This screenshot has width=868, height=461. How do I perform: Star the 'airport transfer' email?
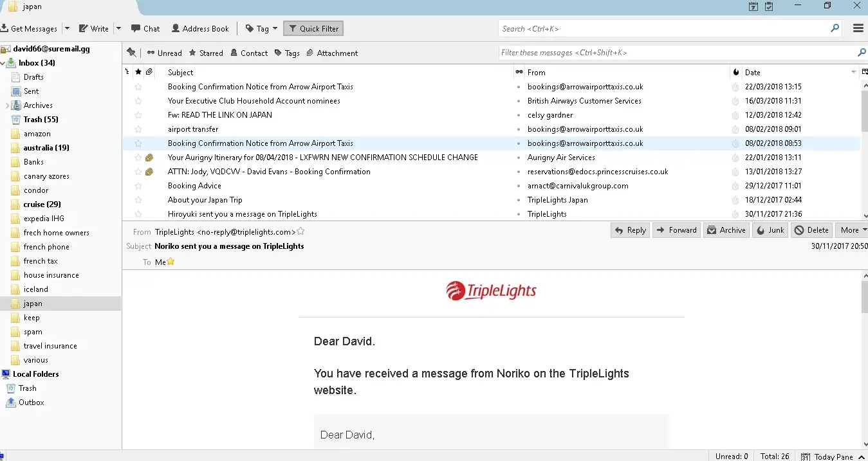tap(138, 129)
